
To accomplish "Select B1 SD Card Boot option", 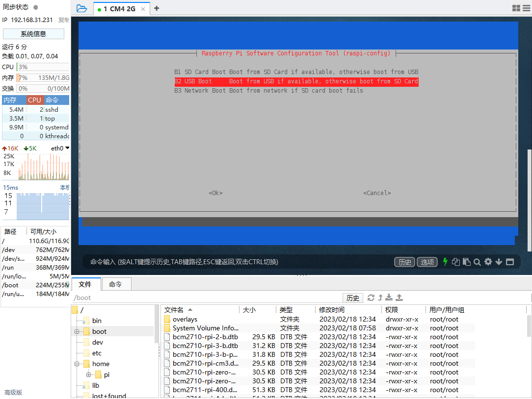I will click(x=296, y=72).
